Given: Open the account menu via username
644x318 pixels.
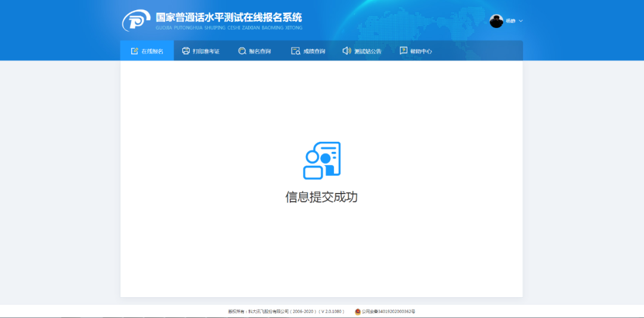Looking at the screenshot, I should coord(510,21).
